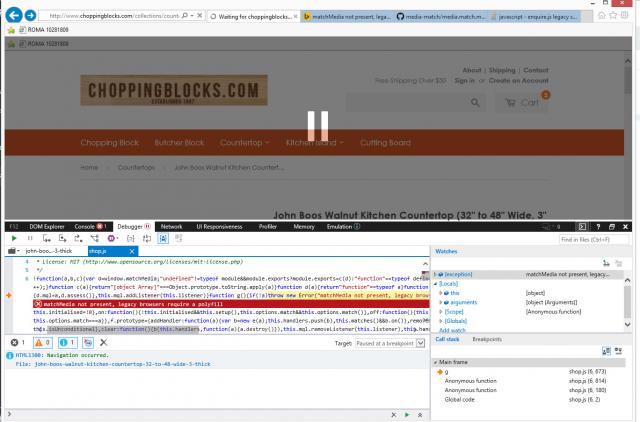Expand console input to multiline mode
640x422 pixels.
420,415
